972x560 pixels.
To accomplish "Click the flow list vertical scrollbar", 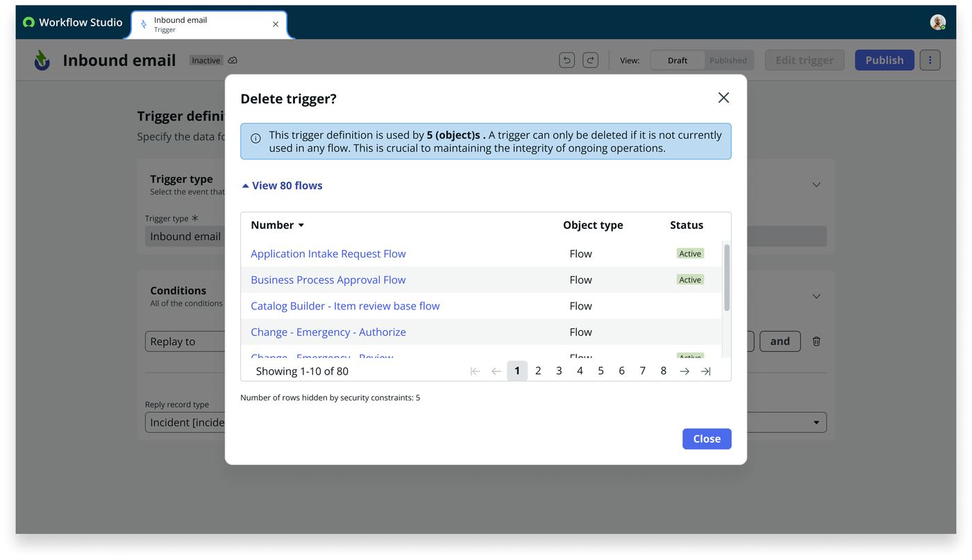I will (727, 278).
